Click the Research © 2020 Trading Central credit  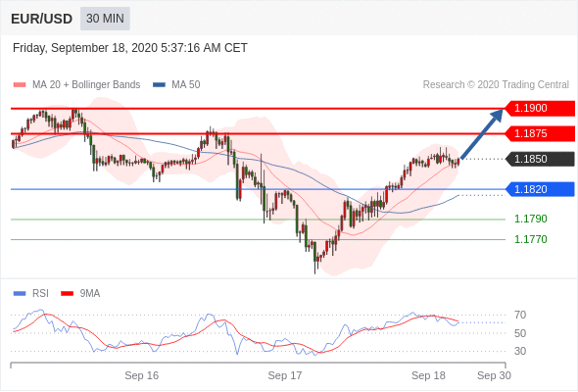click(x=496, y=85)
